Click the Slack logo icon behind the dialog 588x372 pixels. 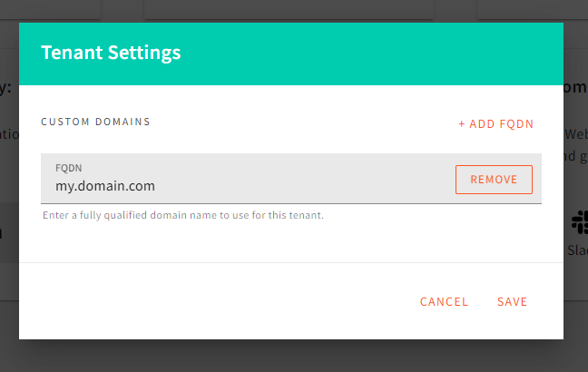point(579,221)
